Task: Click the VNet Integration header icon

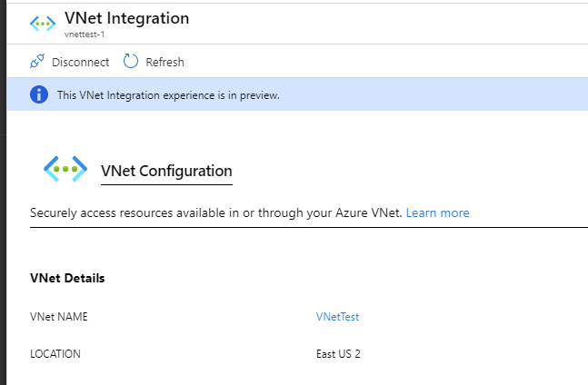Action: [43, 23]
